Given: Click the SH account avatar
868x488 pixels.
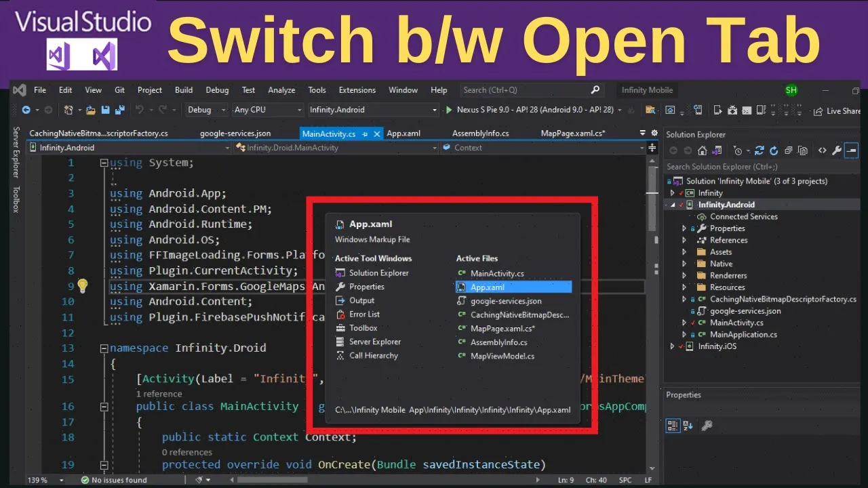Looking at the screenshot, I should tap(791, 90).
